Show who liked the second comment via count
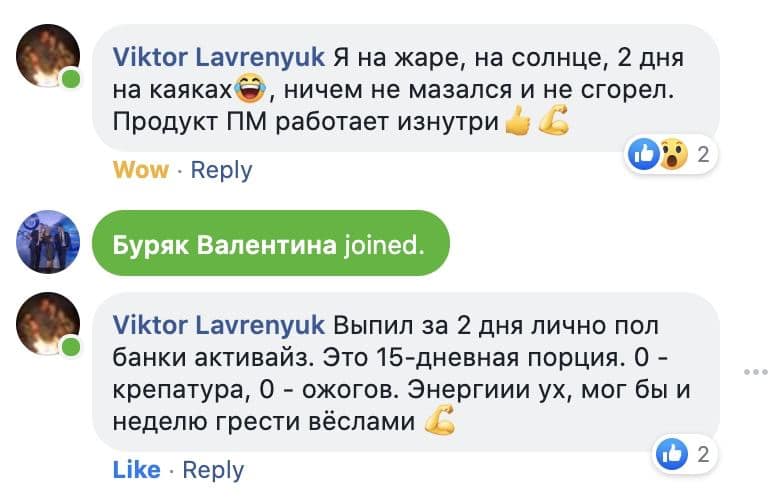Image resolution: width=778 pixels, height=504 pixels. pos(703,455)
